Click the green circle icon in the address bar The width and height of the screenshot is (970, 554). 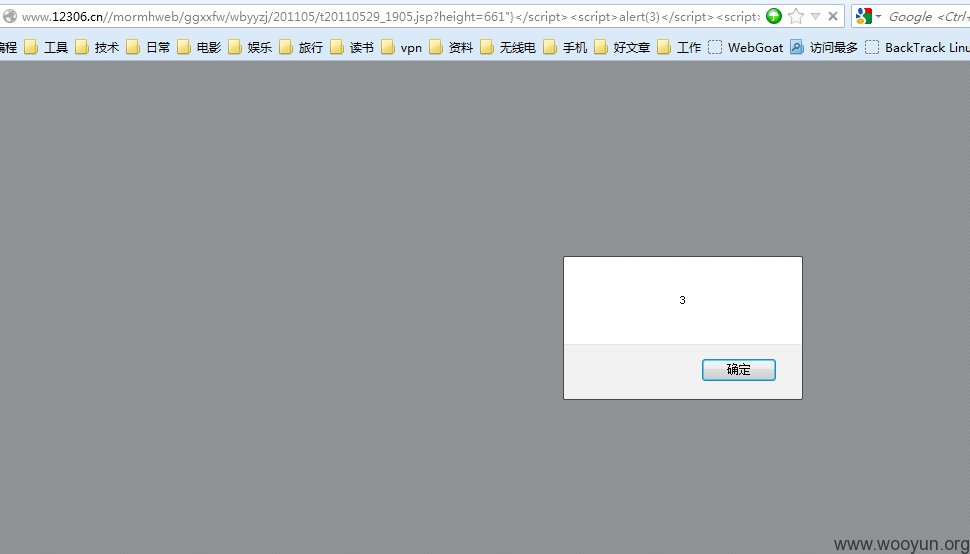[774, 17]
